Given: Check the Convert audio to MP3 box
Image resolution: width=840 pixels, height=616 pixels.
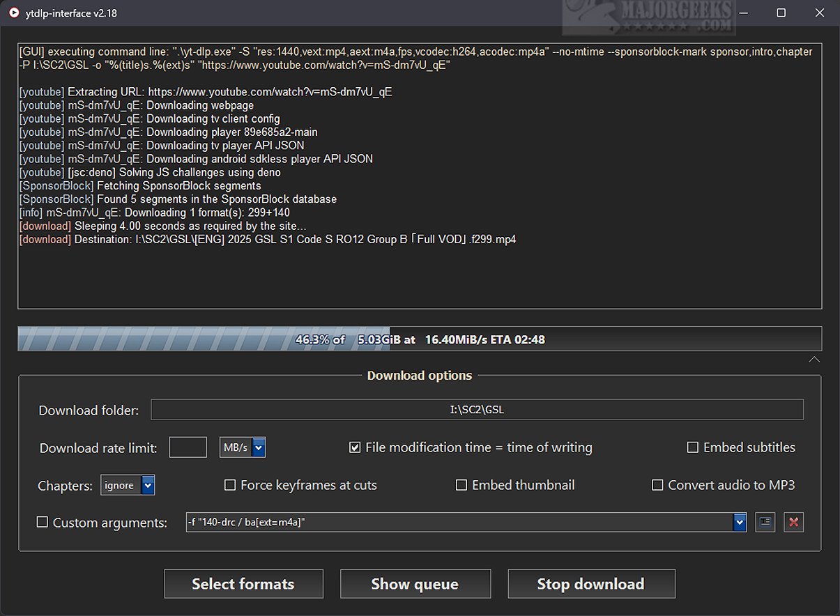Looking at the screenshot, I should pos(657,485).
